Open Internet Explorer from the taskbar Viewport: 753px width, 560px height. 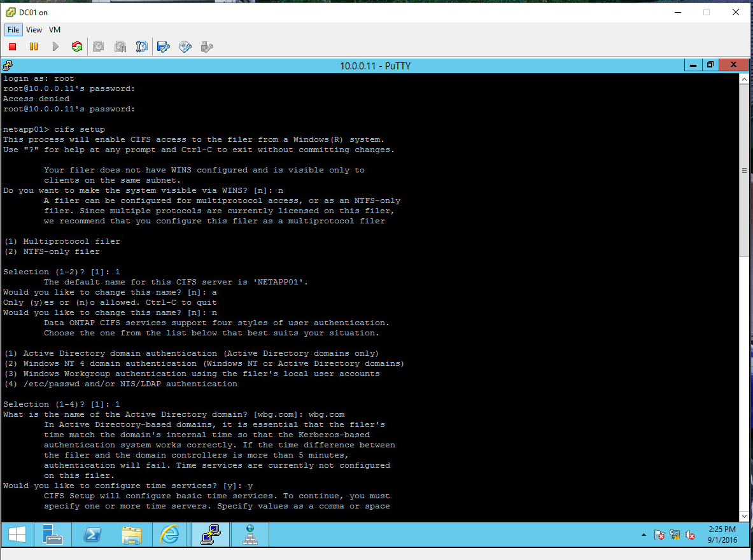(x=170, y=534)
